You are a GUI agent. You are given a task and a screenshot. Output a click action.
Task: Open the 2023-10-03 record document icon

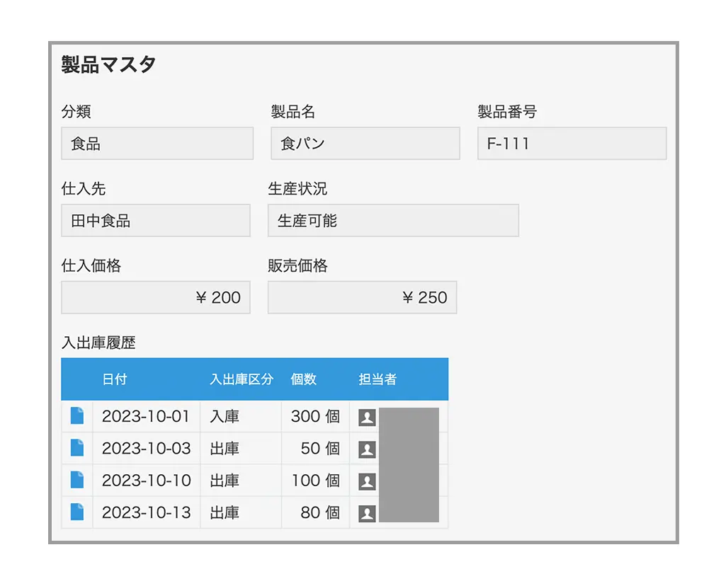[77, 448]
